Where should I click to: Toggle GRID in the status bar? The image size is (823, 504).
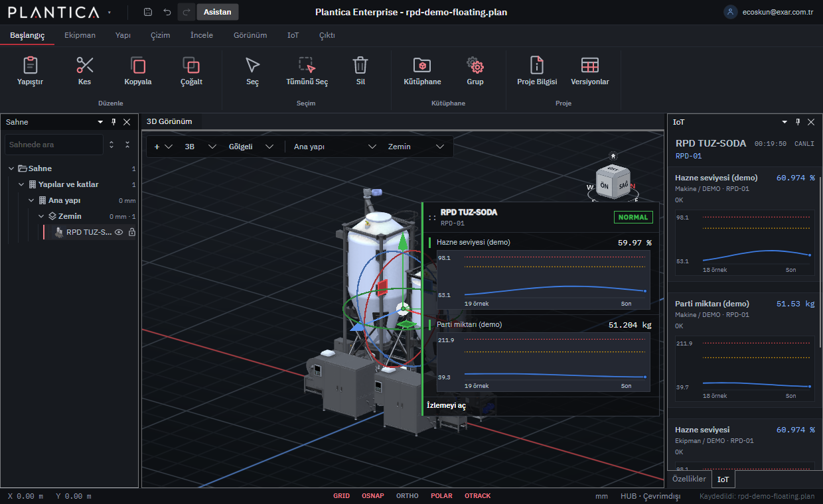pos(341,496)
